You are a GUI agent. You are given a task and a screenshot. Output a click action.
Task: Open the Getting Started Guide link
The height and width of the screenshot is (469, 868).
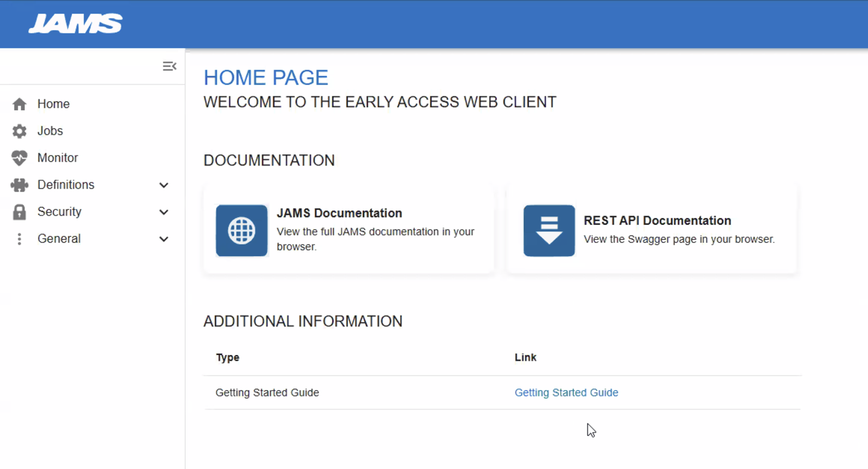pyautogui.click(x=566, y=392)
